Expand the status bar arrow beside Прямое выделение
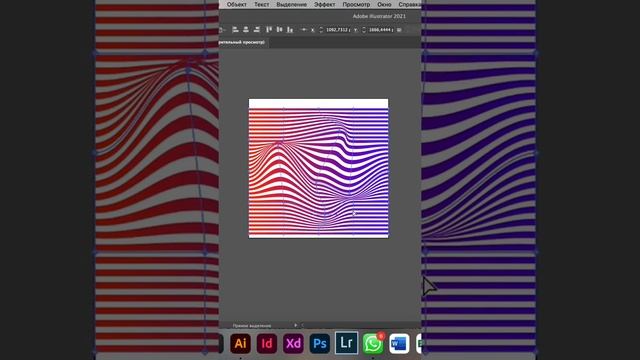Viewport: 640px width, 360px height. click(x=296, y=325)
